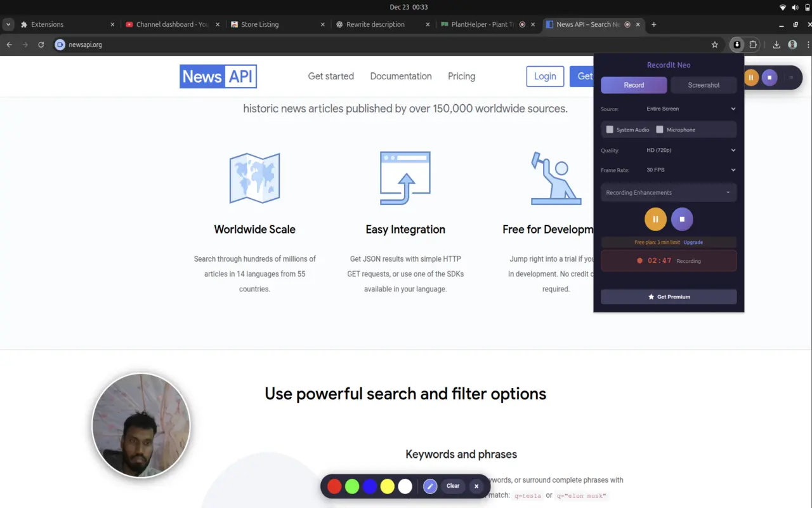
Task: Click the 'Keywords and phrases' heading
Action: 461,454
